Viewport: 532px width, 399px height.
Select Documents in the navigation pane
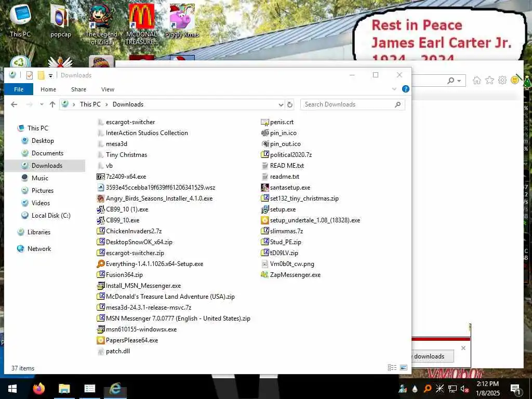[x=47, y=153]
